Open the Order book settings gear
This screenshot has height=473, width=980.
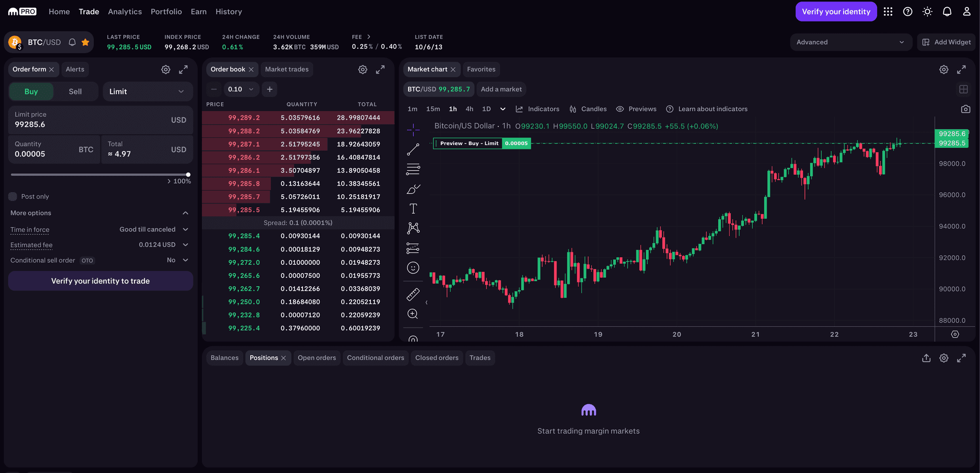(x=363, y=69)
